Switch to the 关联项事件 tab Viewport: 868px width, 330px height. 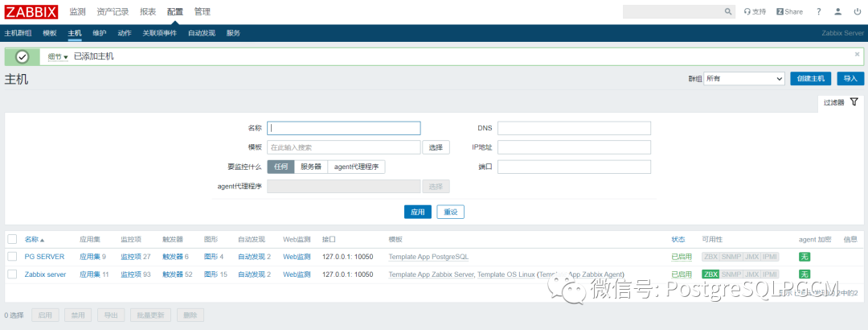pos(159,33)
